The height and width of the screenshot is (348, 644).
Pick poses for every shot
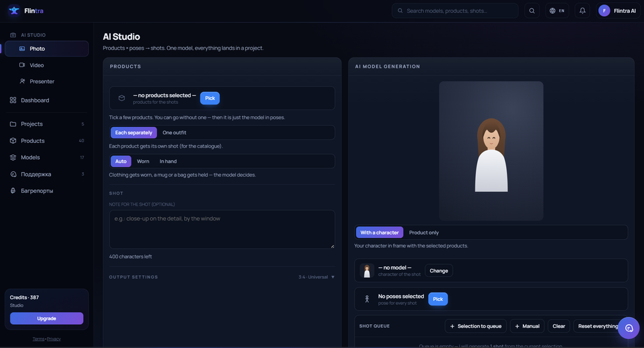click(x=438, y=299)
